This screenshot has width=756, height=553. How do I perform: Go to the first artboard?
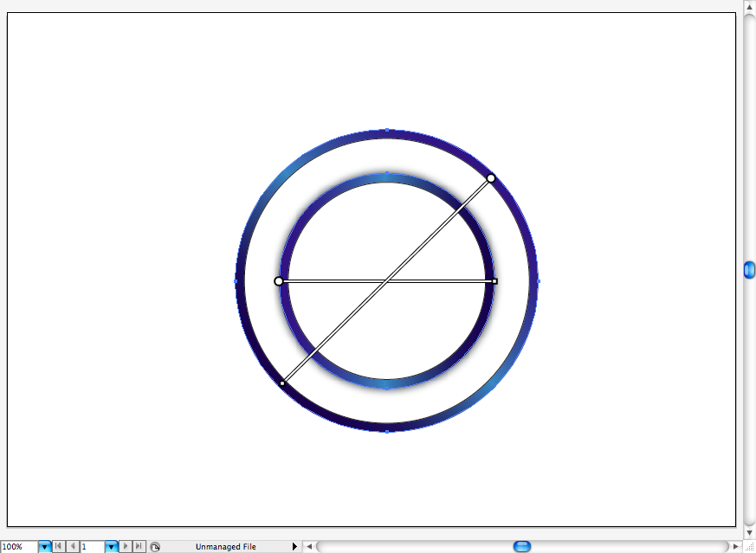[58, 546]
